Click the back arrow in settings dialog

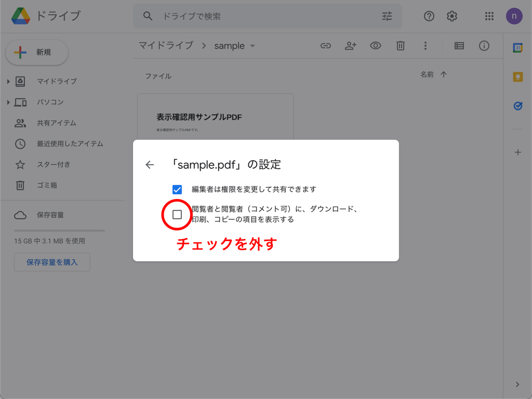click(x=150, y=165)
